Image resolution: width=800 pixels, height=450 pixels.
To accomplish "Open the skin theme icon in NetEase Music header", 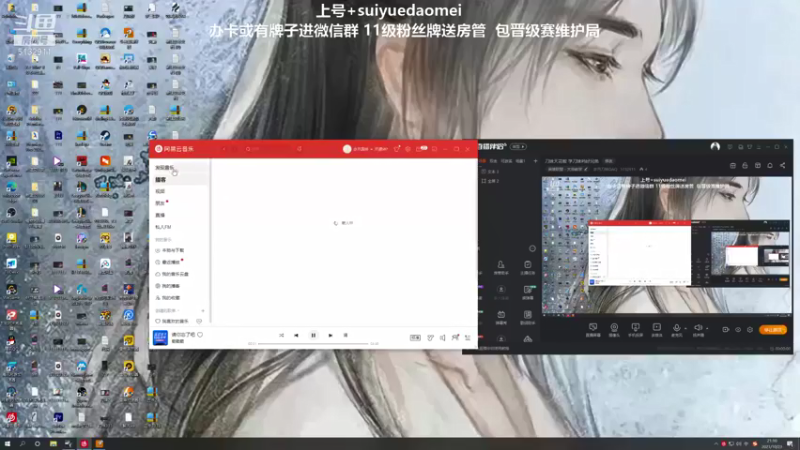I will [x=396, y=149].
